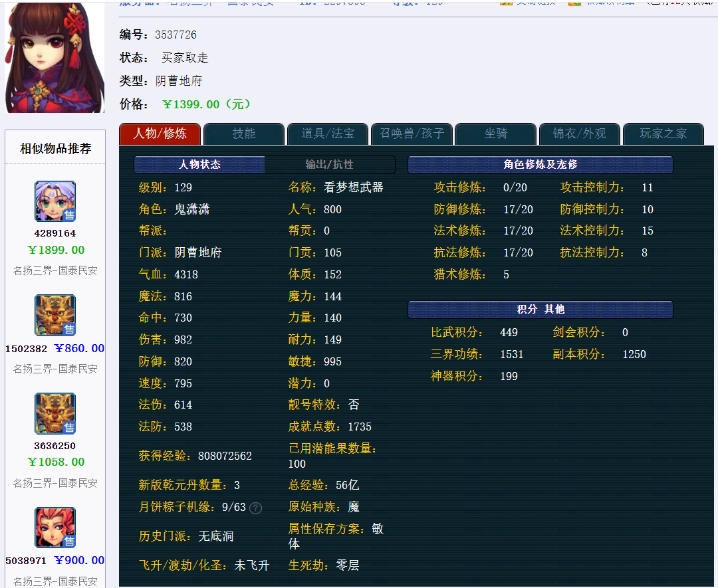Click the 比武积分 value 449
Image resolution: width=718 pixels, height=588 pixels.
509,332
